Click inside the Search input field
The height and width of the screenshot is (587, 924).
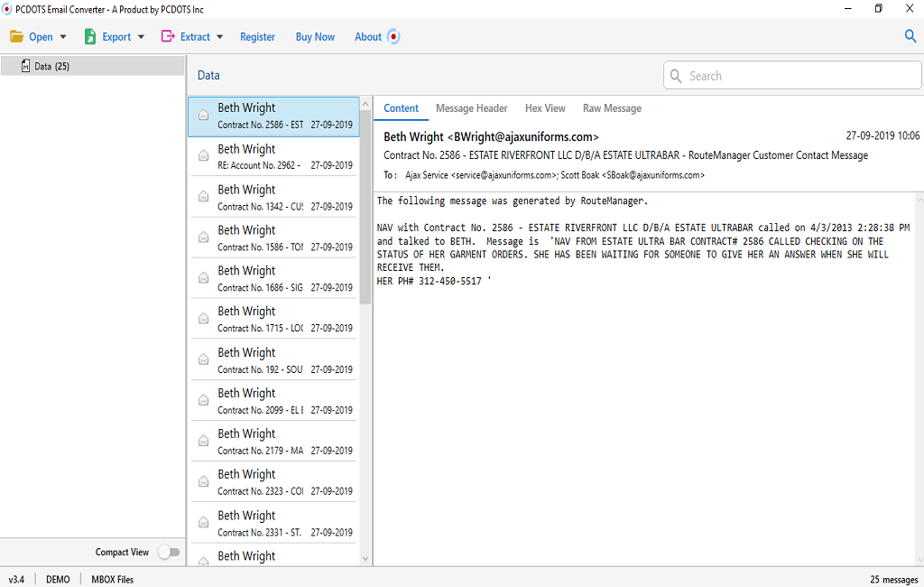click(792, 76)
